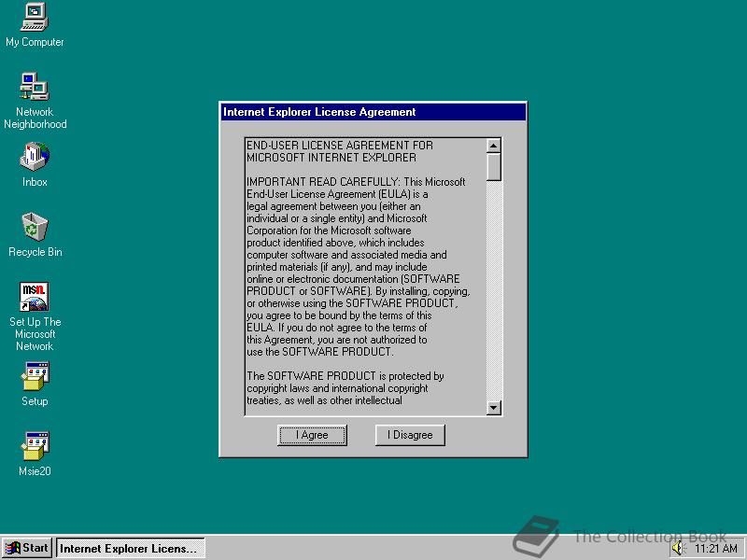The width and height of the screenshot is (747, 560).
Task: Open the Start menu
Action: click(27, 548)
